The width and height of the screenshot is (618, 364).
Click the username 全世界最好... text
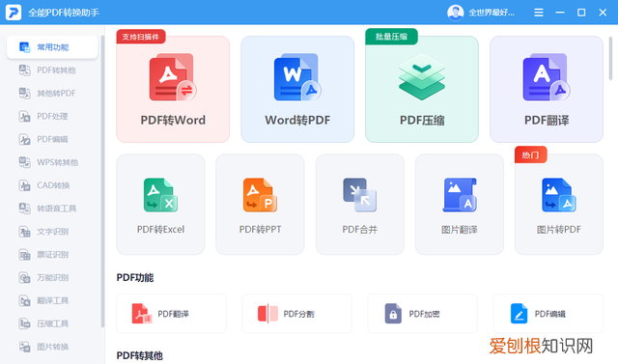(492, 13)
